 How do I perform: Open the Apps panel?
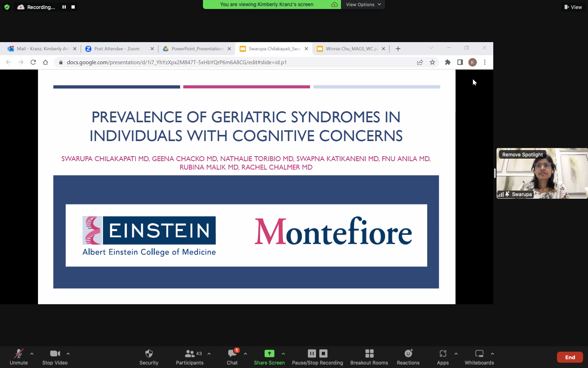tap(443, 357)
